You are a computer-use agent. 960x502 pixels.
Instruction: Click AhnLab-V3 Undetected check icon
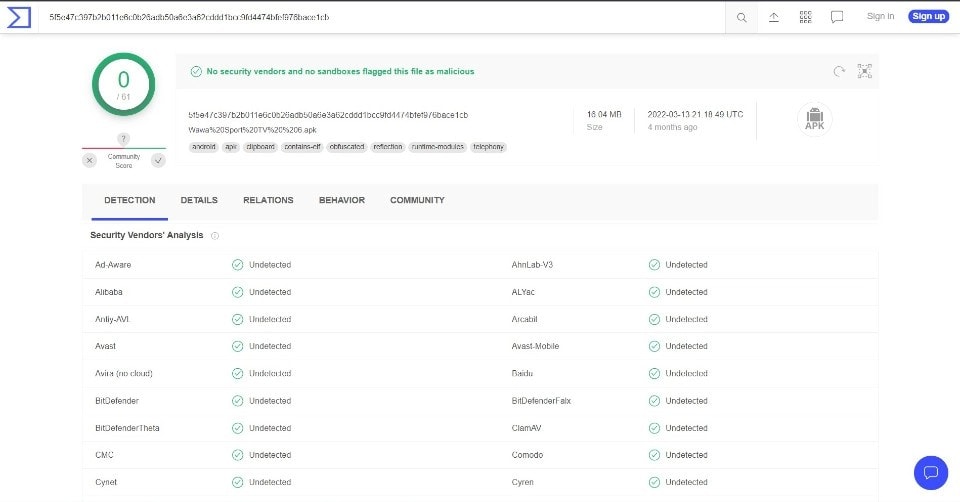pyautogui.click(x=654, y=265)
